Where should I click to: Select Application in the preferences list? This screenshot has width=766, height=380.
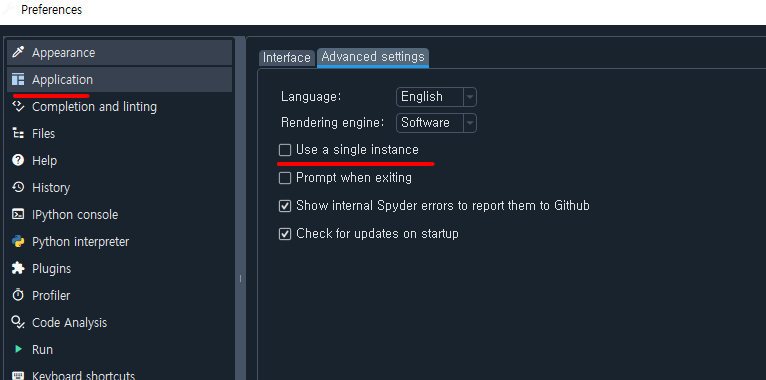pos(119,80)
